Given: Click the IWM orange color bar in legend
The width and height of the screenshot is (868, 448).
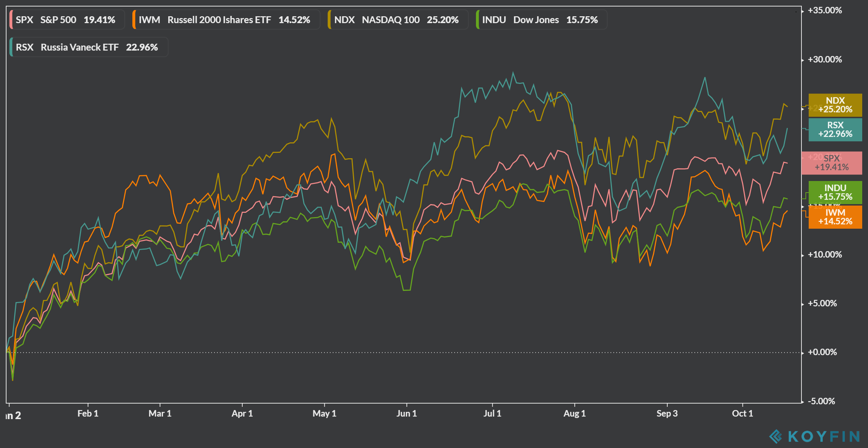Looking at the screenshot, I should (x=134, y=20).
